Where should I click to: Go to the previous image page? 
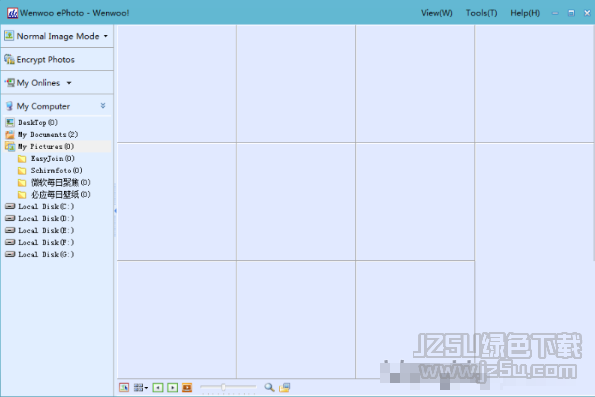158,387
